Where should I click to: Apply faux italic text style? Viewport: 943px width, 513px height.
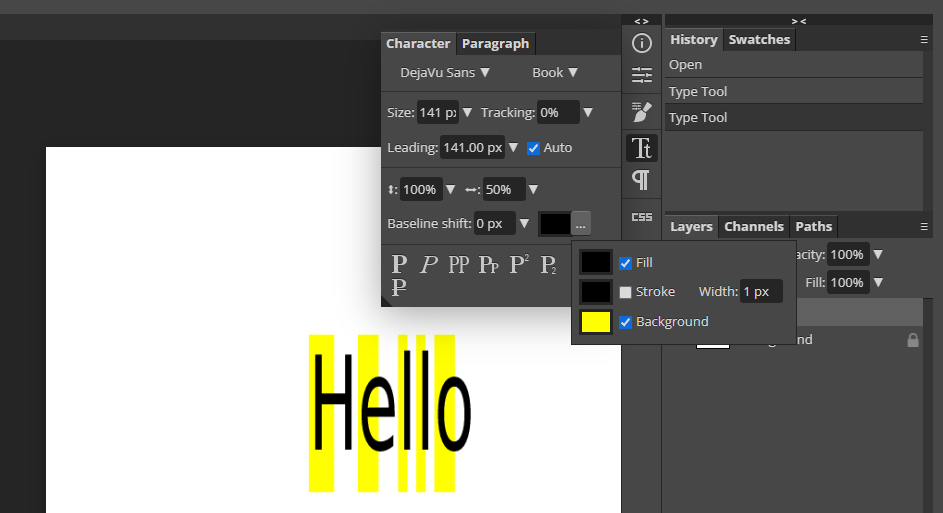(429, 264)
